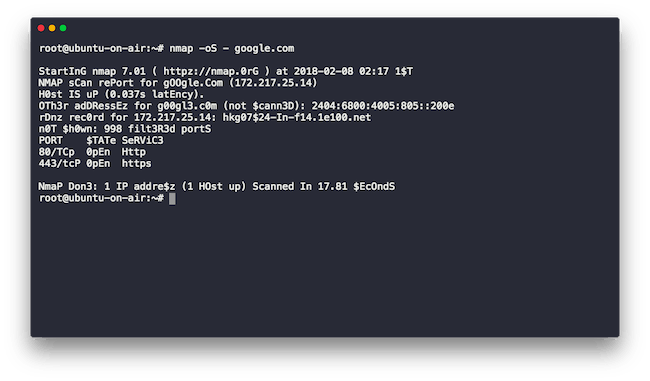Click the httpz://nmap.0rG URL text
Screen dimensions: 650x381
click(211, 71)
